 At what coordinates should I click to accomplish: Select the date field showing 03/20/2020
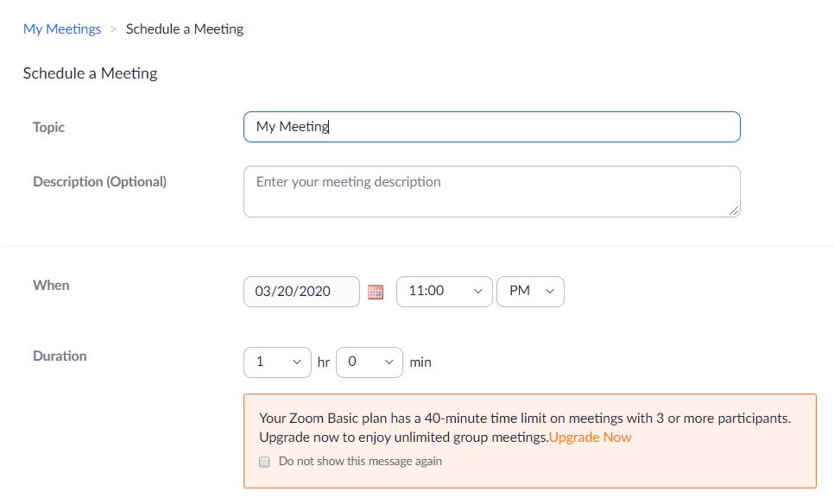(x=301, y=292)
